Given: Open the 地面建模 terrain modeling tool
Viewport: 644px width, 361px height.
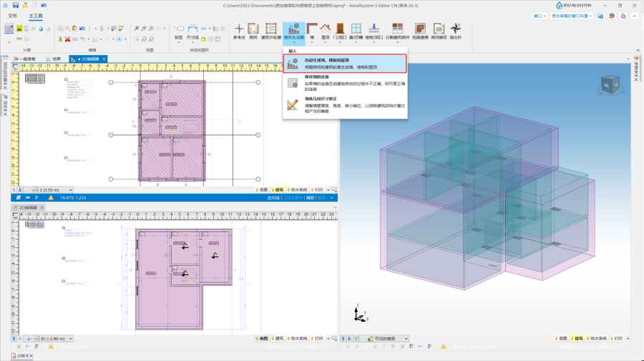Looking at the screenshot, I should pos(420,31).
